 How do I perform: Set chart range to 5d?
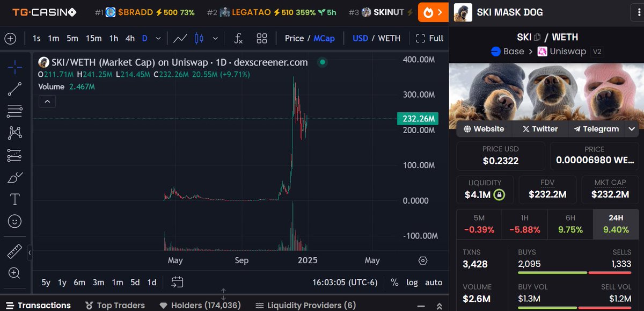(135, 283)
